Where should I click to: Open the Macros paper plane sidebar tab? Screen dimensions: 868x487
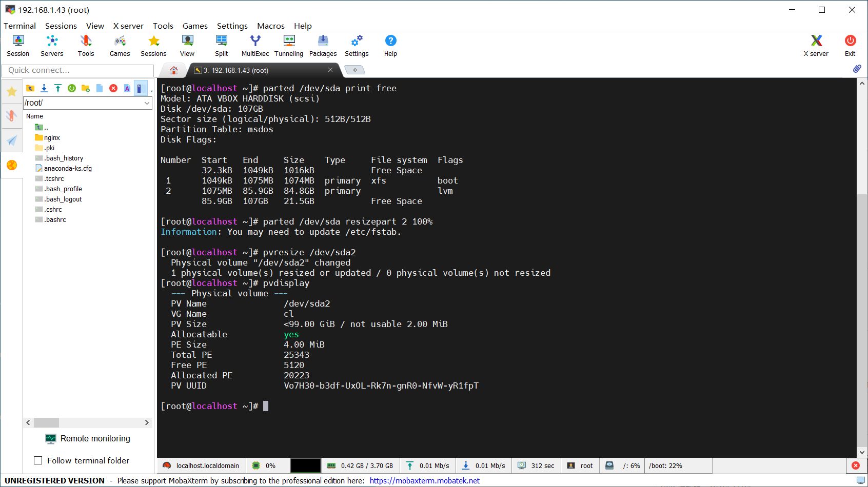(x=12, y=140)
